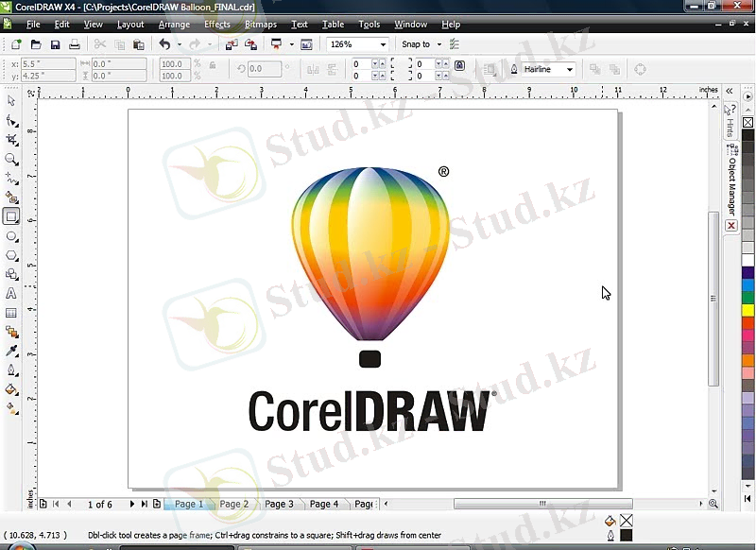Switch to the Page 3 tab
Image resolution: width=756 pixels, height=550 pixels.
[279, 504]
